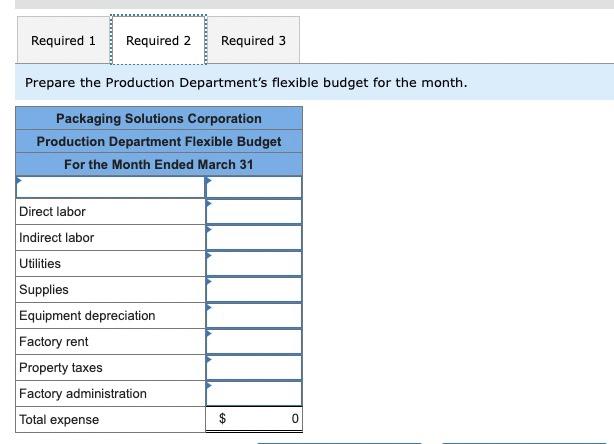Focus the Property taxes amount input
Viewport: 614px width, 444px height.
pos(254,368)
